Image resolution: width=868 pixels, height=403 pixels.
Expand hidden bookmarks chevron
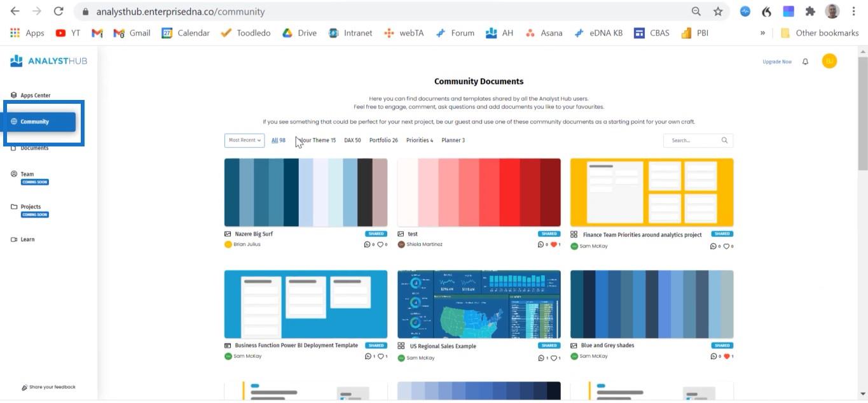[x=762, y=33]
